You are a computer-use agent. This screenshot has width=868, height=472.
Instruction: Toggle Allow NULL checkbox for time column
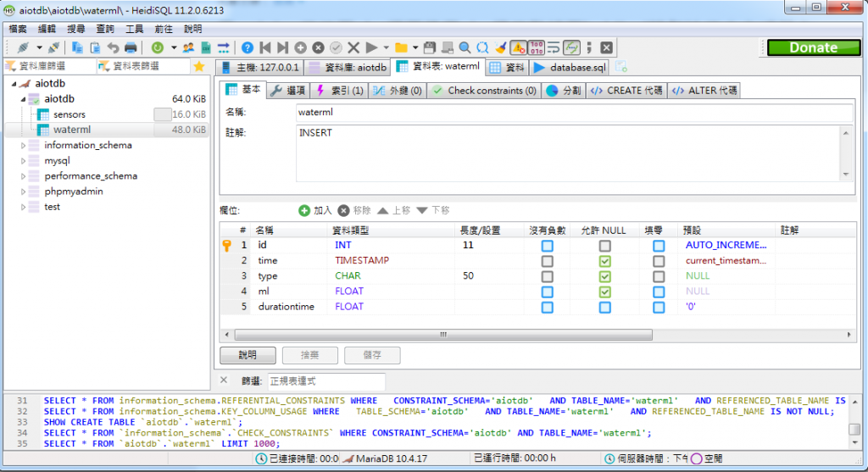pos(605,261)
